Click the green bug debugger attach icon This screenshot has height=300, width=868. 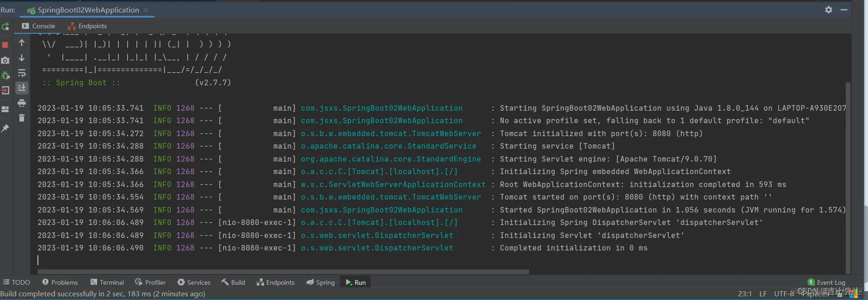[6, 75]
